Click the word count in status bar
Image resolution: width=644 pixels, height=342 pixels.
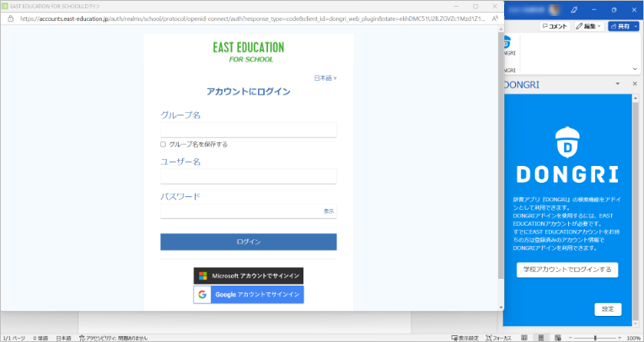click(x=40, y=339)
